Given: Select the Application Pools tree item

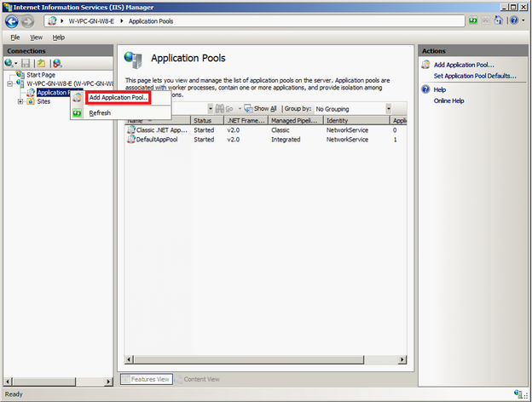Looking at the screenshot, I should tap(53, 93).
